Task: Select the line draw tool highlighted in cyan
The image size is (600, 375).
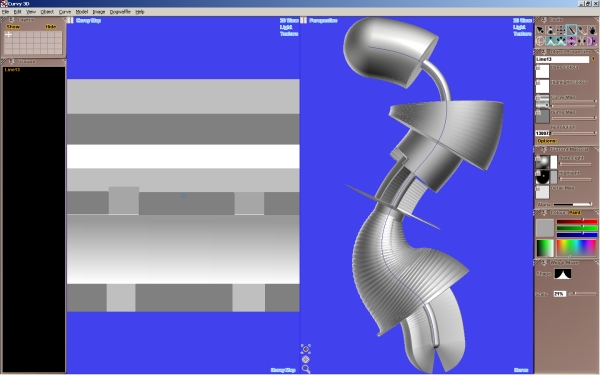Action: pyautogui.click(x=571, y=30)
